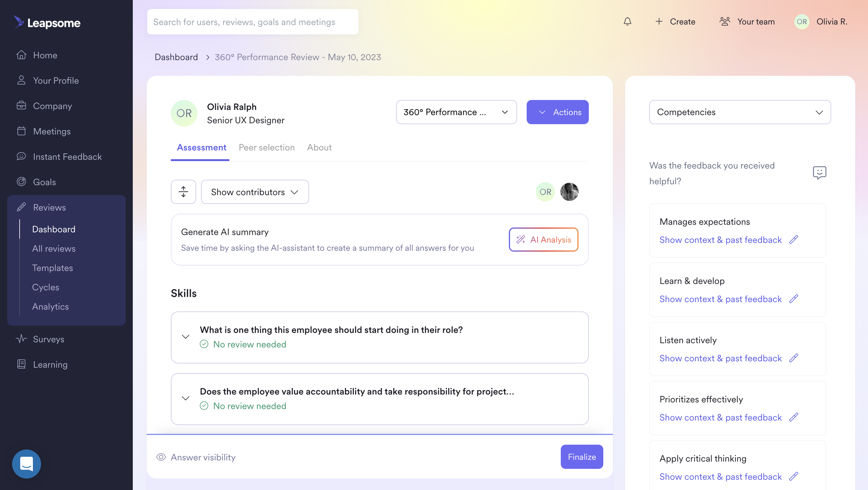Expand the 'start doing in their role' question

pyautogui.click(x=186, y=337)
